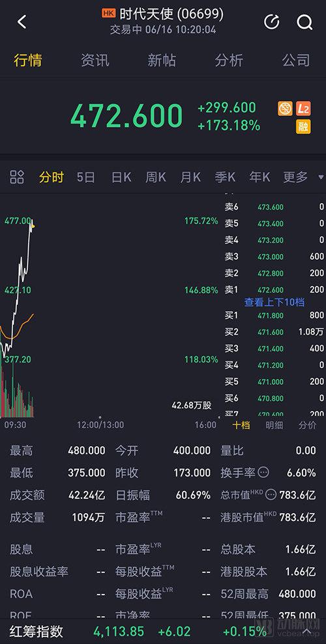This screenshot has width=326, height=644.
Task: Open chart layout grid icon
Action: pyautogui.click(x=17, y=177)
